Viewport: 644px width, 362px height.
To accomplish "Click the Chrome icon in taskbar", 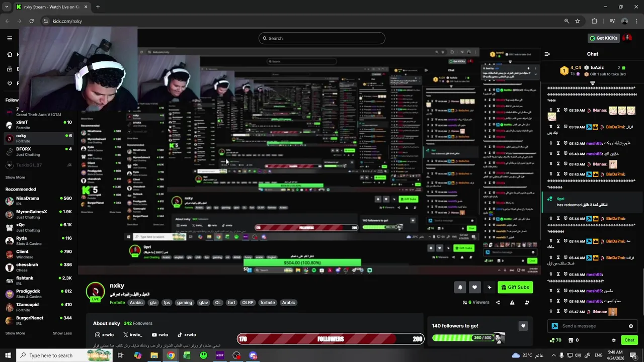I will point(171,355).
